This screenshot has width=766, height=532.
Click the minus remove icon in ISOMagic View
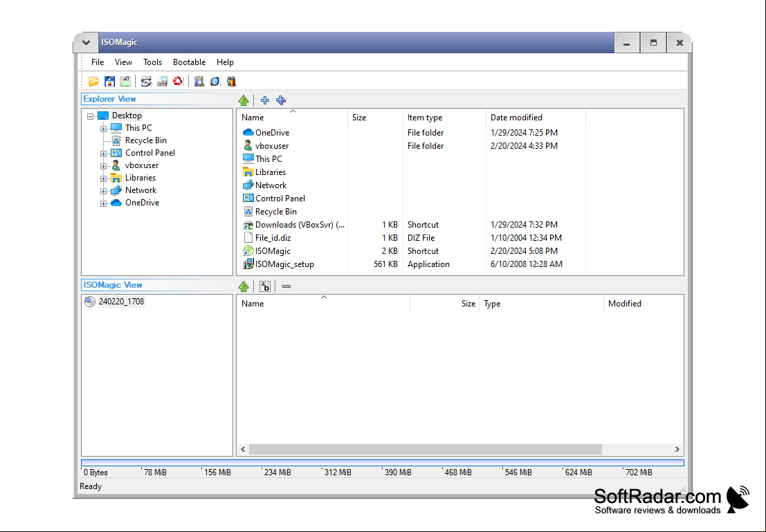point(286,287)
